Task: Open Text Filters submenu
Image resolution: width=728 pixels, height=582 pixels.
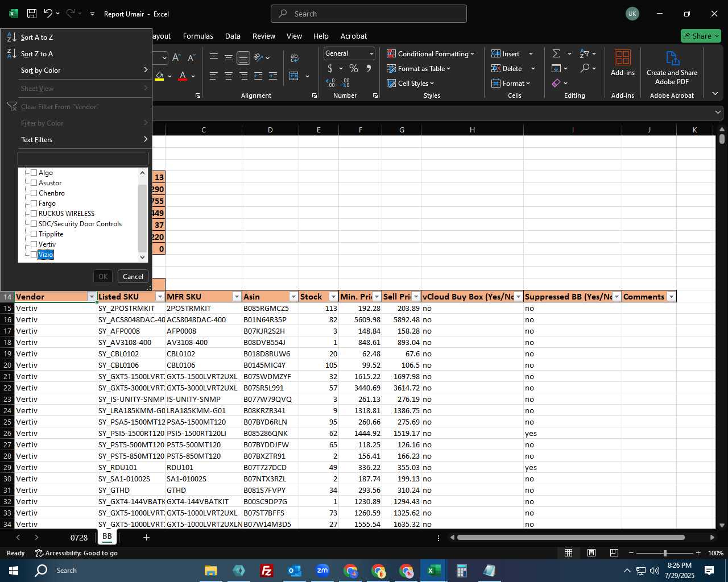Action: point(76,139)
